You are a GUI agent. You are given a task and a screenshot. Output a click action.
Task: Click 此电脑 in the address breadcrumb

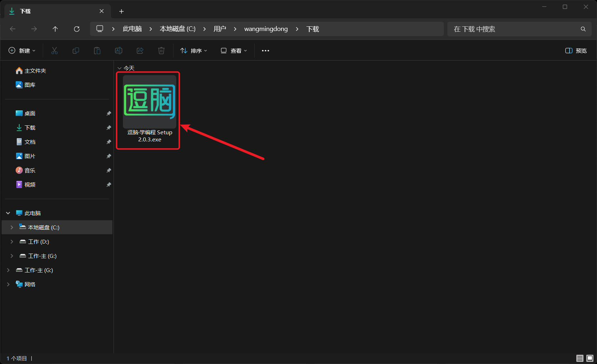[x=132, y=29]
